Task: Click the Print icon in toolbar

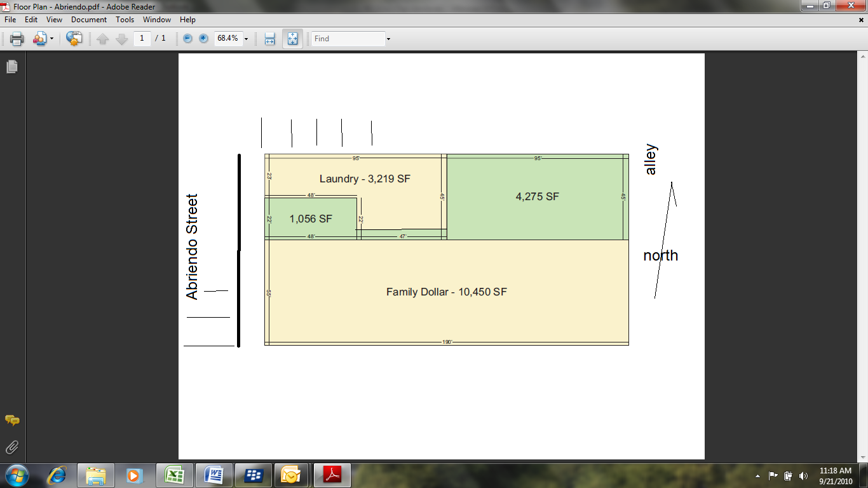Action: (x=17, y=39)
